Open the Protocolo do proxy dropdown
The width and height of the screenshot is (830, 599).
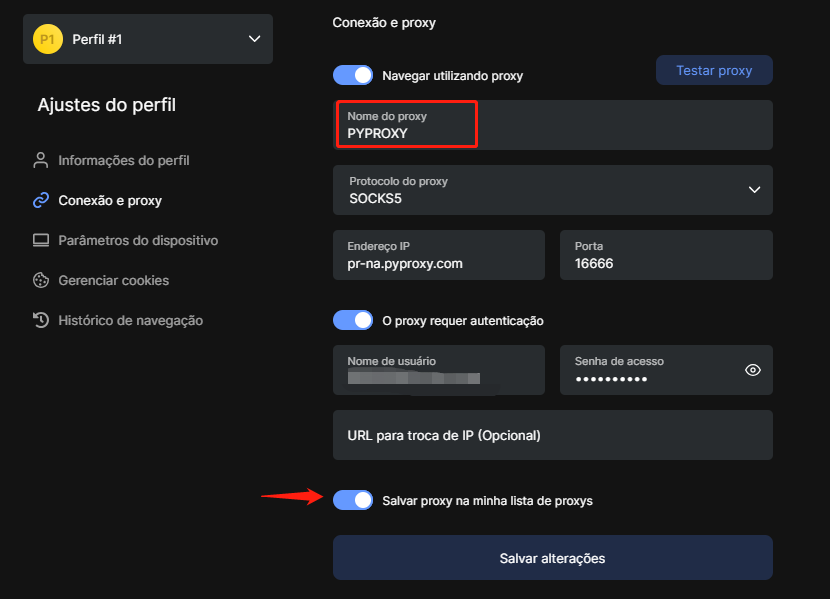pos(754,190)
